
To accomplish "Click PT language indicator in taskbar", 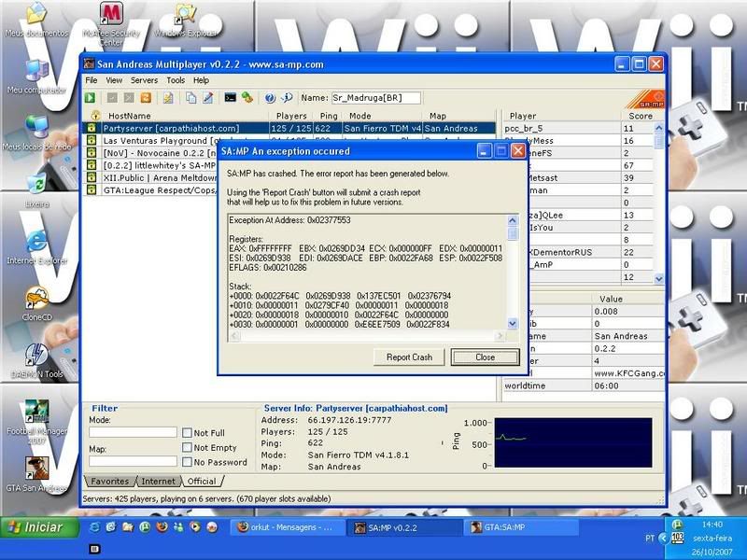I will pos(650,539).
